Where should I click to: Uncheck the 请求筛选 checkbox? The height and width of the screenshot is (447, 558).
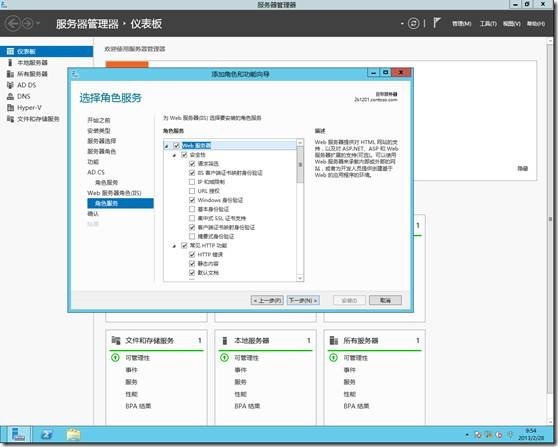[x=192, y=164]
